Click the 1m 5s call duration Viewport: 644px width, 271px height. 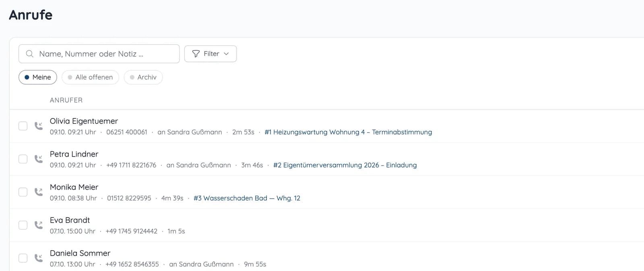(176, 231)
